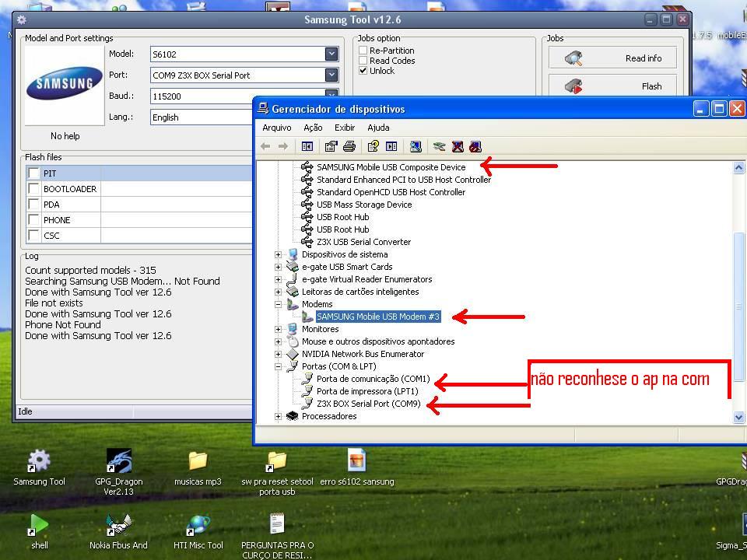Expand e-gate USB Smart Cards node
Image resolution: width=747 pixels, height=560 pixels.
(279, 267)
